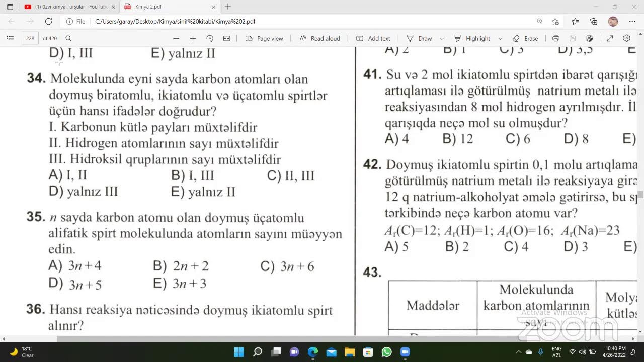
Task: Close the Kimya 2.pdf tab
Action: (x=214, y=7)
